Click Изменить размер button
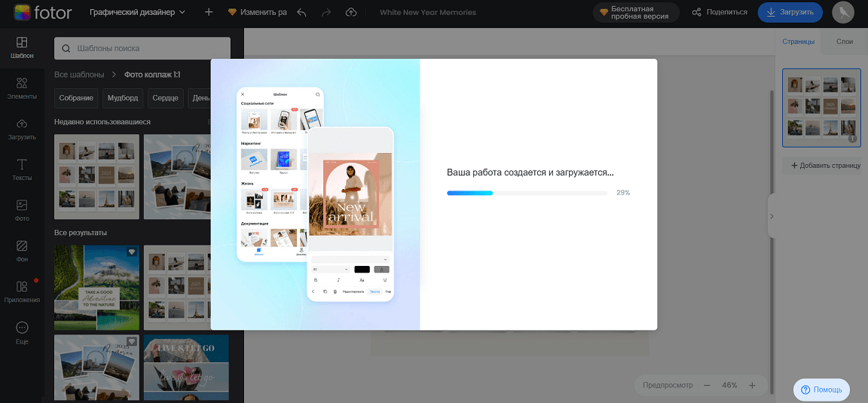Viewport: 868px width, 403px height. click(258, 12)
